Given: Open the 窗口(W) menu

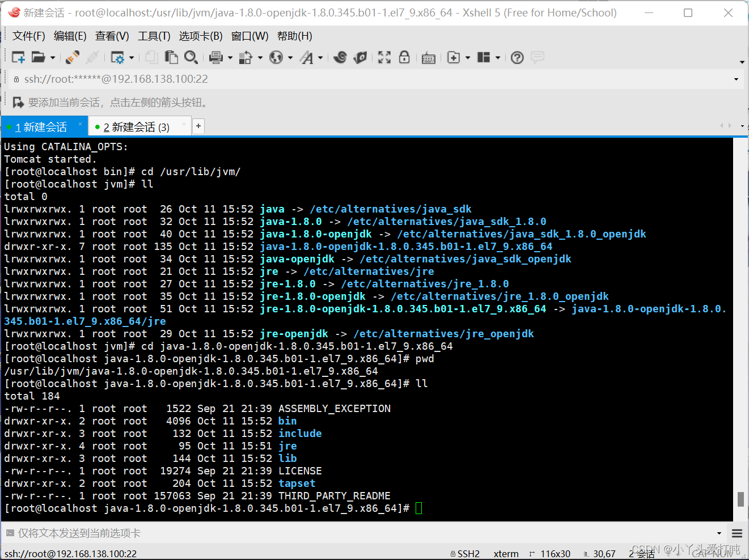Looking at the screenshot, I should pyautogui.click(x=250, y=36).
